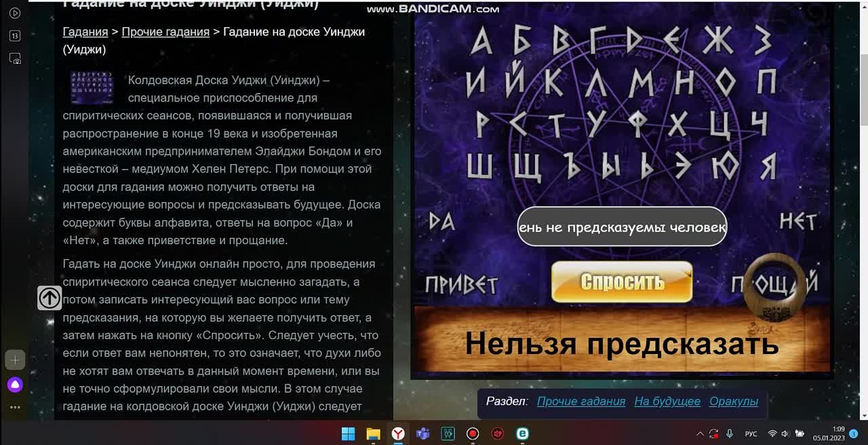This screenshot has width=868, height=445.
Task: Click the Bandicam record icon in taskbar
Action: pyautogui.click(x=473, y=433)
